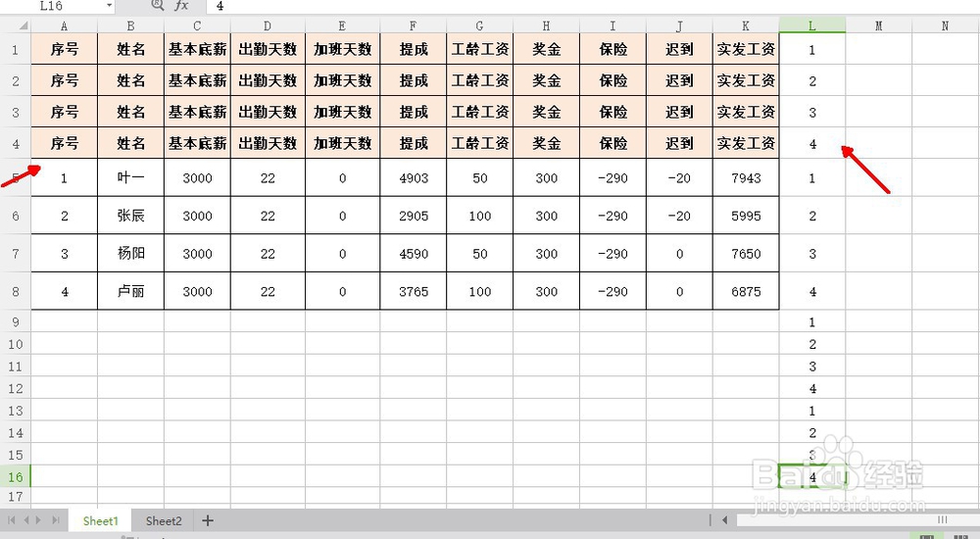The image size is (980, 539).
Task: Click 加班天数 header in row 1
Action: pos(342,49)
